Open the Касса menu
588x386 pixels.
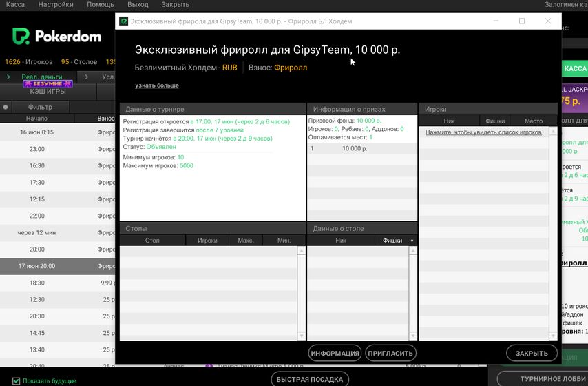pos(15,5)
